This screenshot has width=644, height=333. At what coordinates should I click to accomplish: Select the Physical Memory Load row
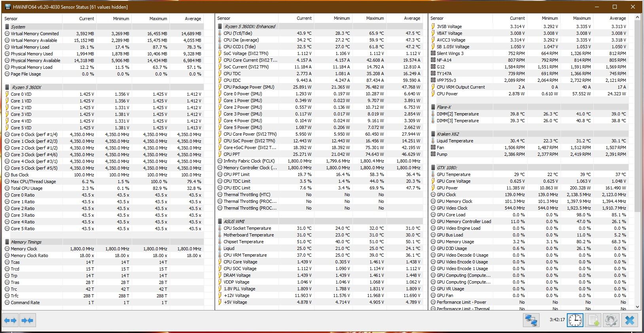(x=103, y=67)
